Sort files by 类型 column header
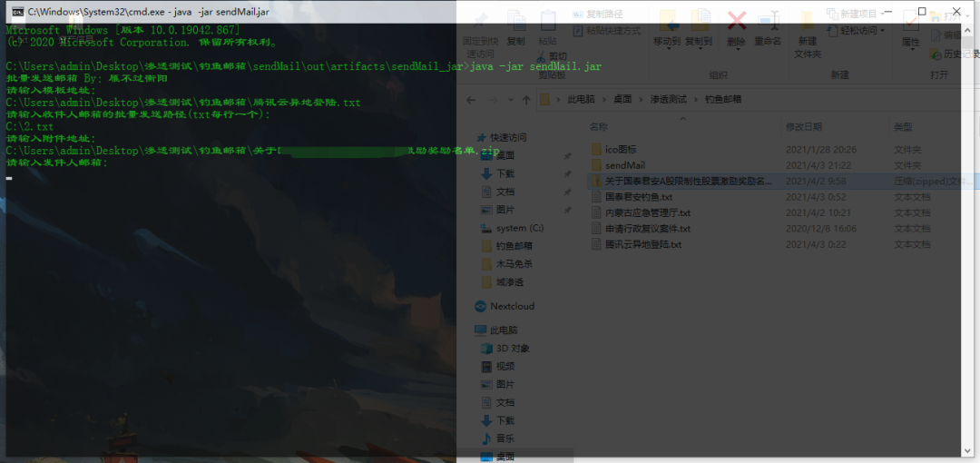This screenshot has width=980, height=463. [x=903, y=127]
